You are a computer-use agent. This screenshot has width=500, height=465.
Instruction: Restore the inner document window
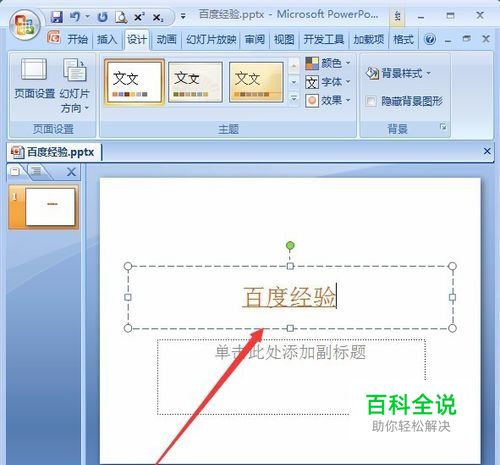tap(467, 39)
